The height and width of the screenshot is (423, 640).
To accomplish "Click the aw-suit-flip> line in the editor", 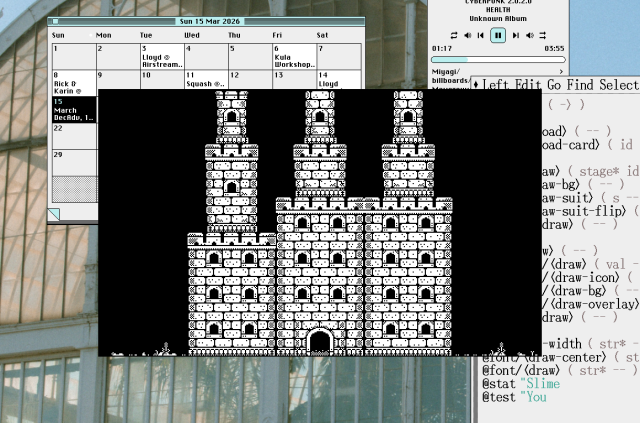I will tap(591, 212).
